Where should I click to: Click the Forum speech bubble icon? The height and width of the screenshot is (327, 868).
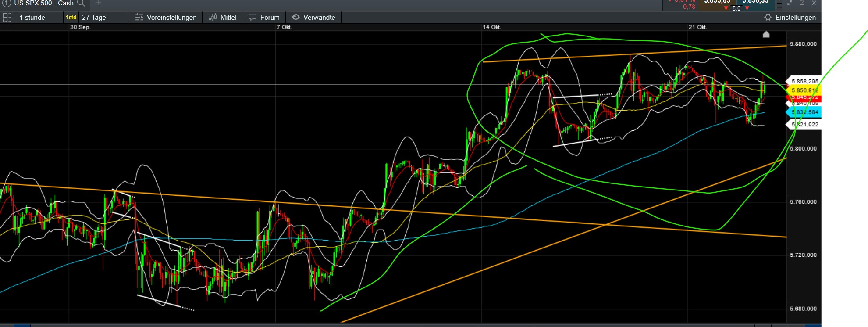253,18
